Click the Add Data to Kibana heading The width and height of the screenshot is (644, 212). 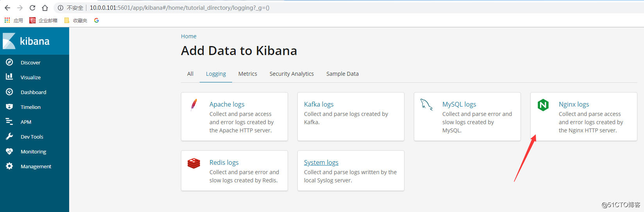(x=239, y=51)
